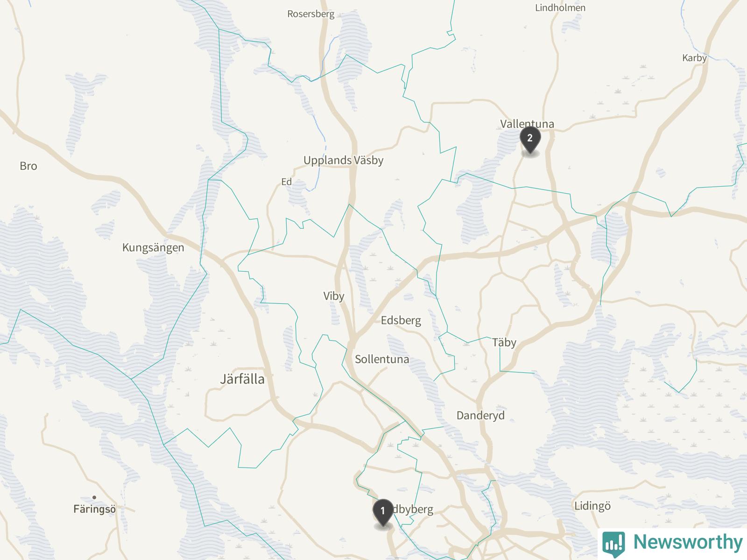Click the Täby place label
Viewport: 747px width, 560px height.
click(x=504, y=343)
